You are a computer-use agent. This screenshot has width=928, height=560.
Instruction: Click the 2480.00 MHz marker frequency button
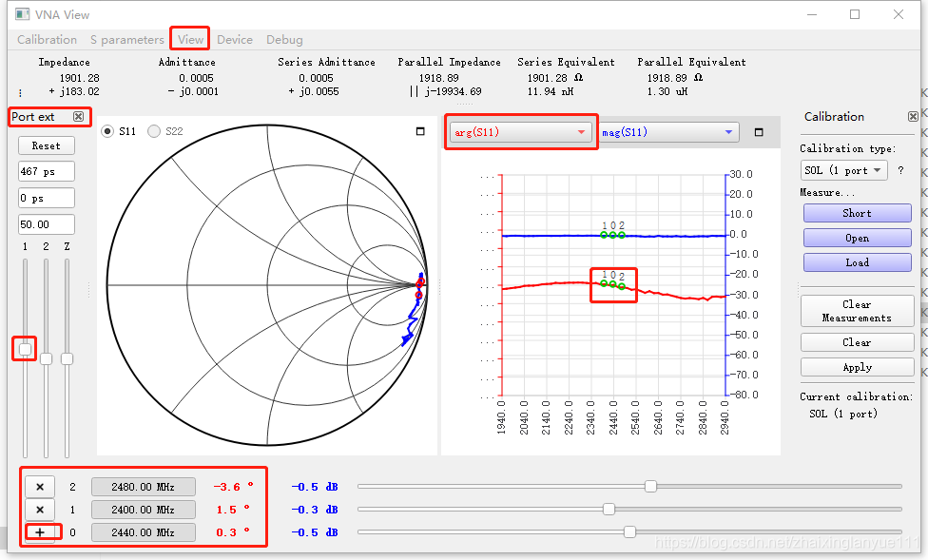(144, 487)
